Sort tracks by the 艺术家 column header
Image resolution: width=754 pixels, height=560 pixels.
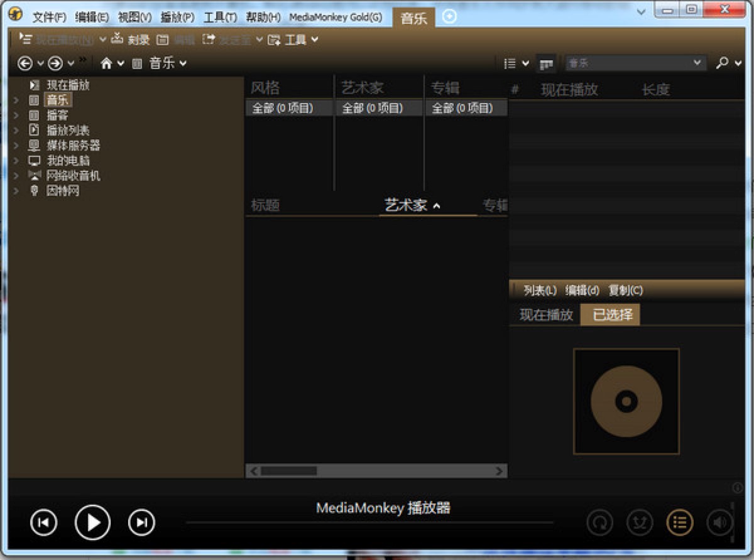point(406,205)
